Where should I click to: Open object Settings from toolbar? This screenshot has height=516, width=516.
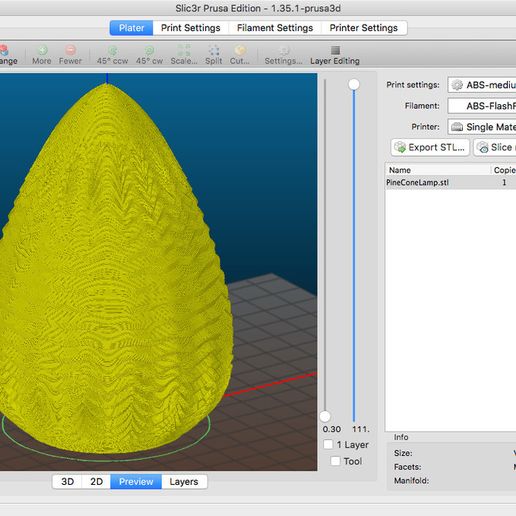[x=283, y=55]
